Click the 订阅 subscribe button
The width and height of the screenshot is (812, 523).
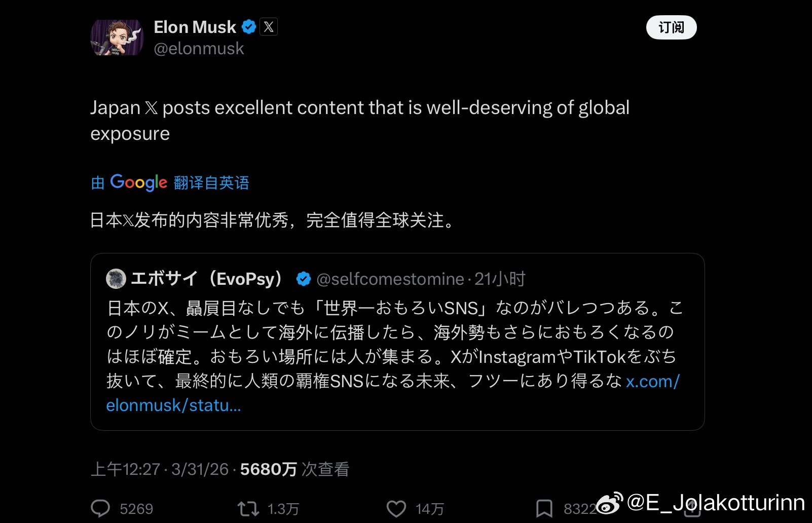coord(671,27)
